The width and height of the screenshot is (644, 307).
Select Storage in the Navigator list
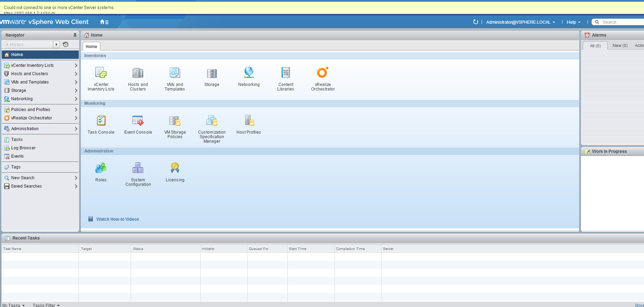(x=40, y=90)
